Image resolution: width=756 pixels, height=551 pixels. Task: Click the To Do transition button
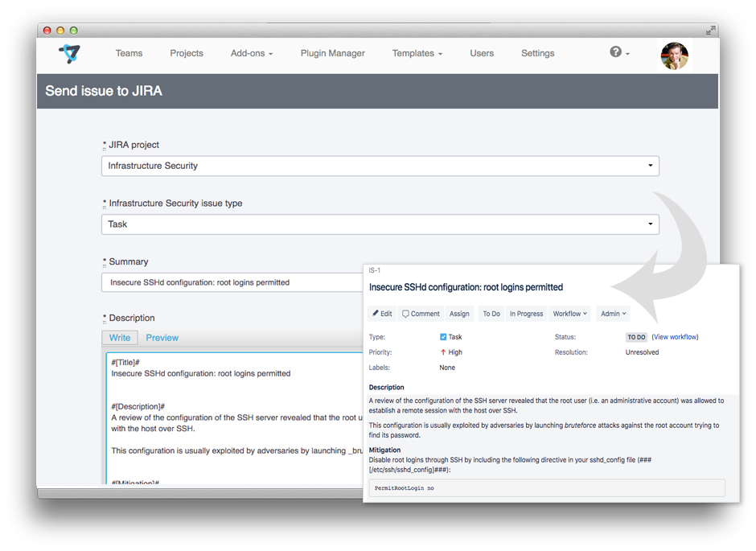[x=491, y=314]
